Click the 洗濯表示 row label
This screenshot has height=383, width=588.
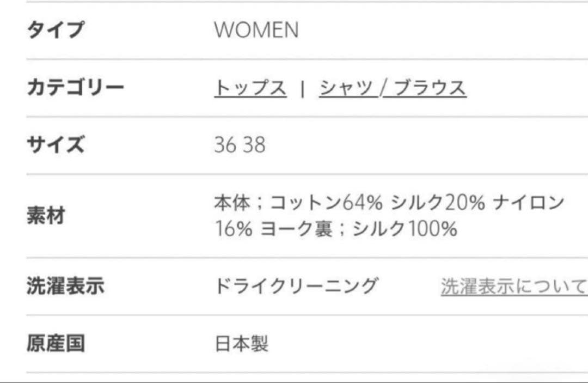(65, 286)
